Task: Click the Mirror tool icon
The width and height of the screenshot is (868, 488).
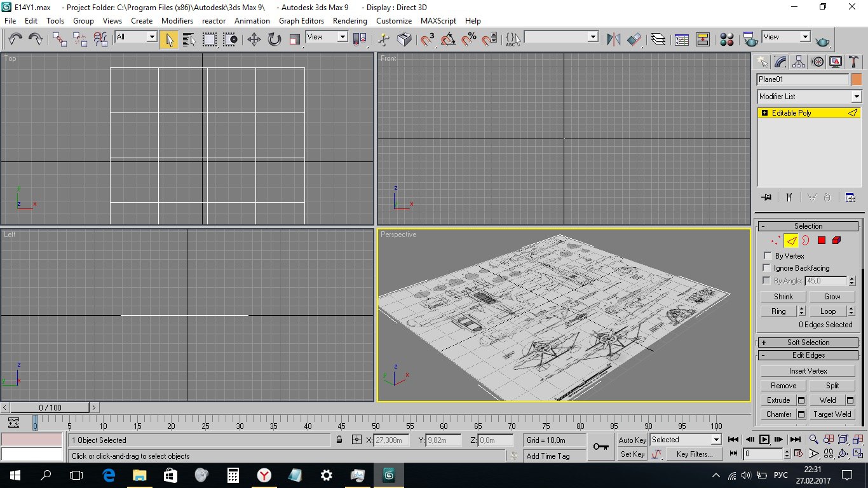Action: 613,40
